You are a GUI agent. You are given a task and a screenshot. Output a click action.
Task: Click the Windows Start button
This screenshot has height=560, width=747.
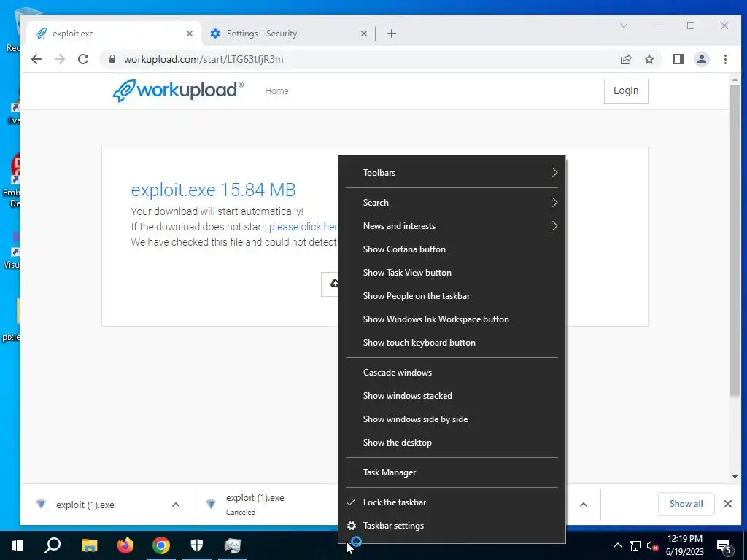click(18, 545)
